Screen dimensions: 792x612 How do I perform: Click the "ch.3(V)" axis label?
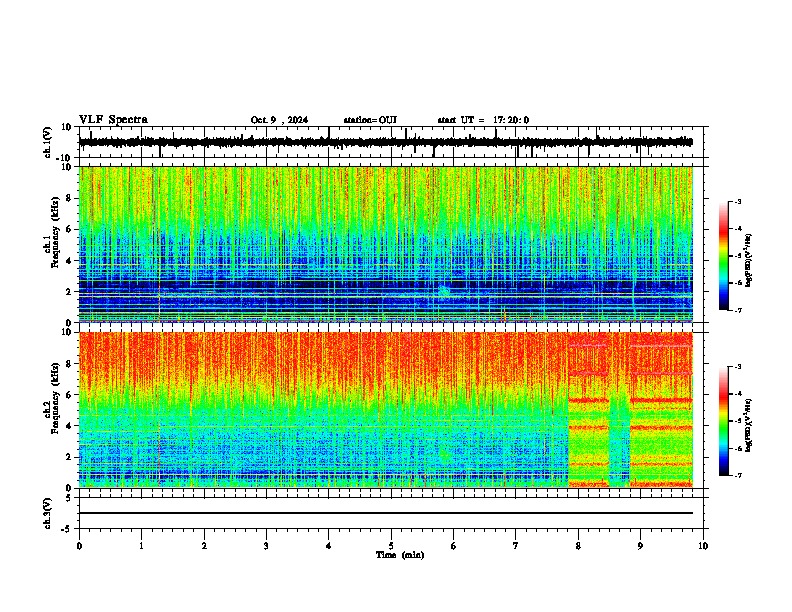tap(48, 514)
